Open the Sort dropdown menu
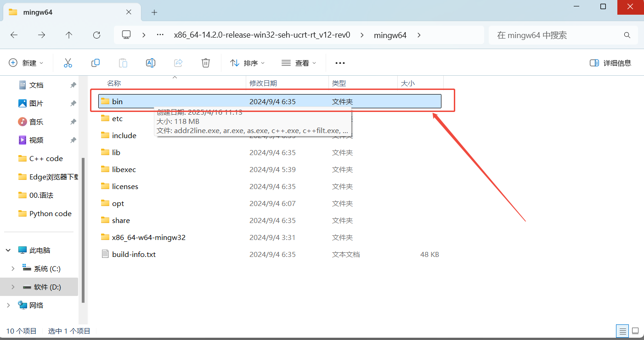The width and height of the screenshot is (644, 340). (x=248, y=63)
